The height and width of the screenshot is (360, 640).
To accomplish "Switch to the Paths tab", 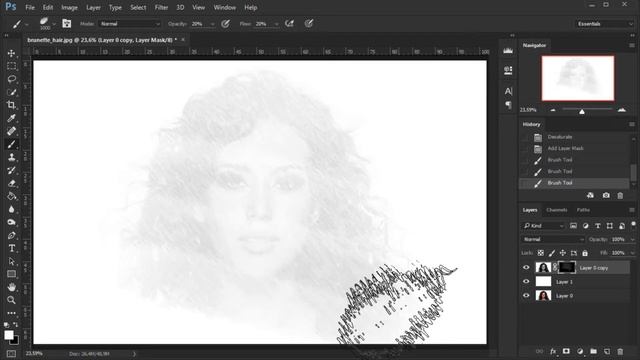I will pos(583,210).
